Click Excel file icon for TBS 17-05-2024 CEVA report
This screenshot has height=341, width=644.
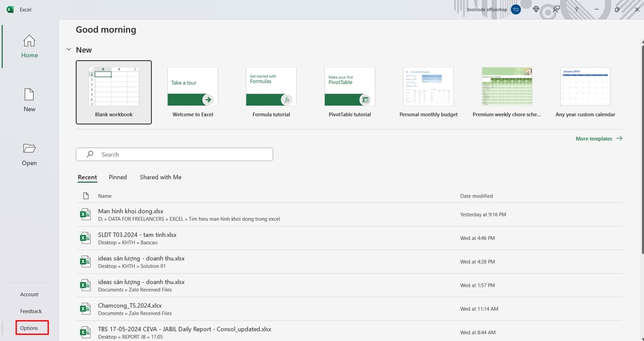coord(86,332)
